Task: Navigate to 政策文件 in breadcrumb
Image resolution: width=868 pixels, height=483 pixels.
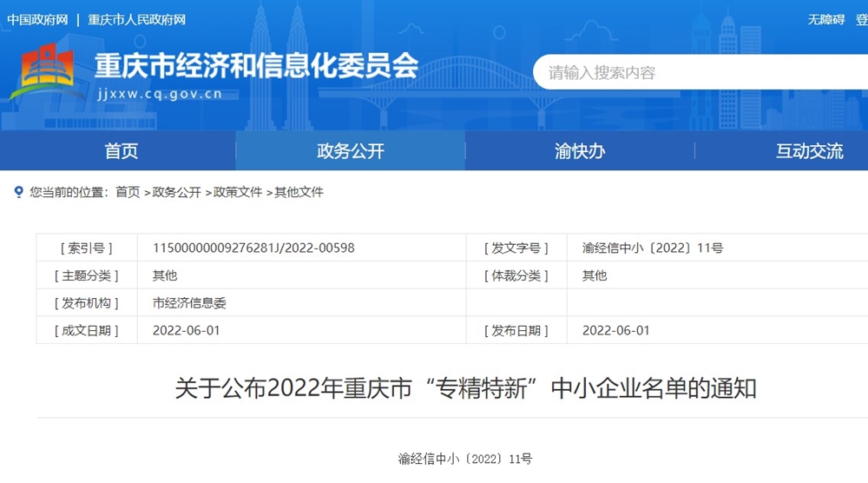Action: [x=238, y=192]
